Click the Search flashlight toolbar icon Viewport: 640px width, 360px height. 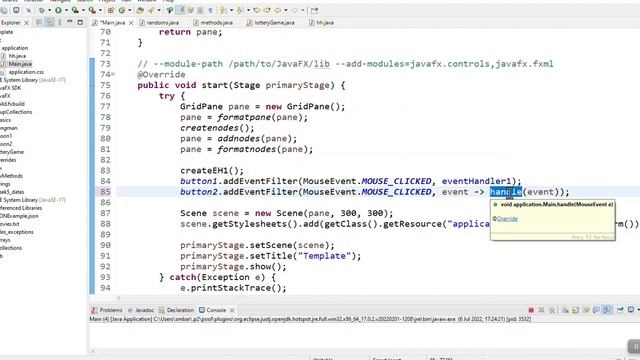(x=151, y=10)
